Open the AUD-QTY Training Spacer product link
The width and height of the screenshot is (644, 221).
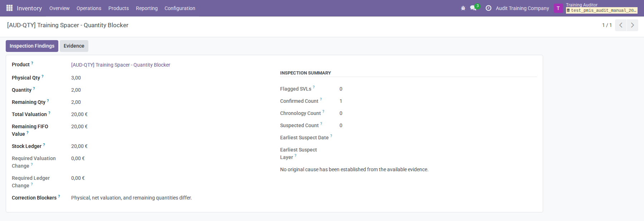121,65
